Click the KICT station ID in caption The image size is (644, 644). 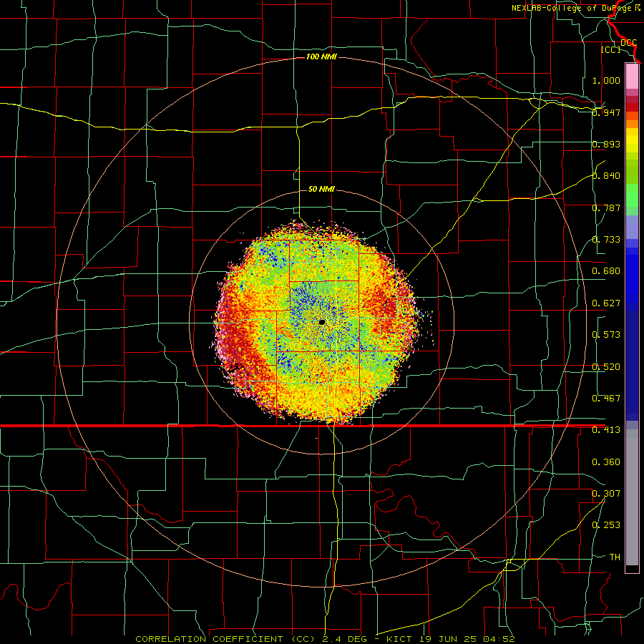(x=399, y=639)
